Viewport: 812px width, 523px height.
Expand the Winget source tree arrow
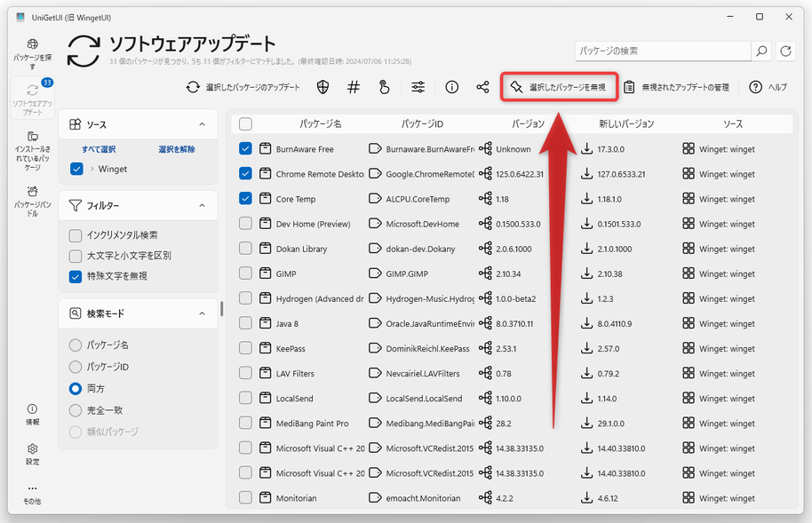coord(92,169)
